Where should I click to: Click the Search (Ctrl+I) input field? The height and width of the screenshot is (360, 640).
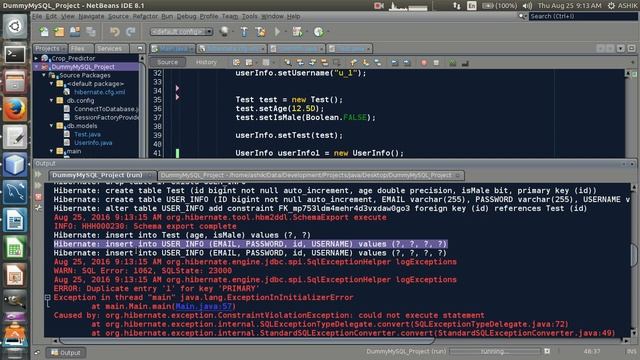(583, 16)
